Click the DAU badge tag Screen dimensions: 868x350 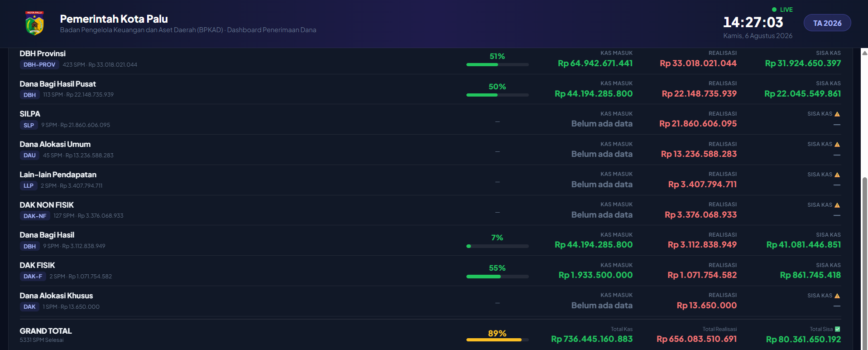(29, 156)
